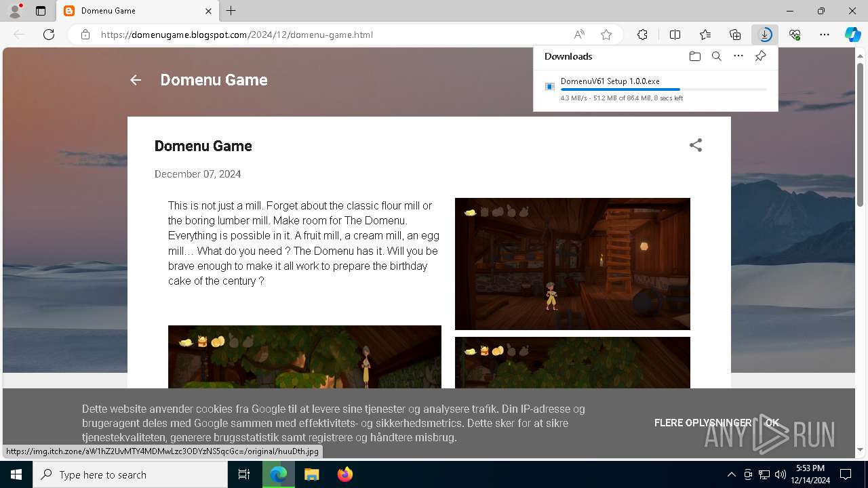
Task: Open the browser profile icon
Action: [15, 11]
